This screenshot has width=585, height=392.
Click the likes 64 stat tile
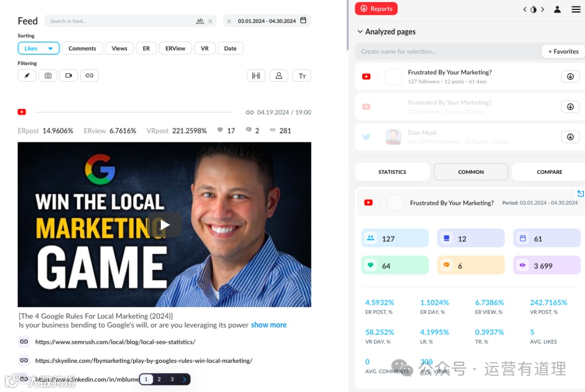tap(395, 265)
